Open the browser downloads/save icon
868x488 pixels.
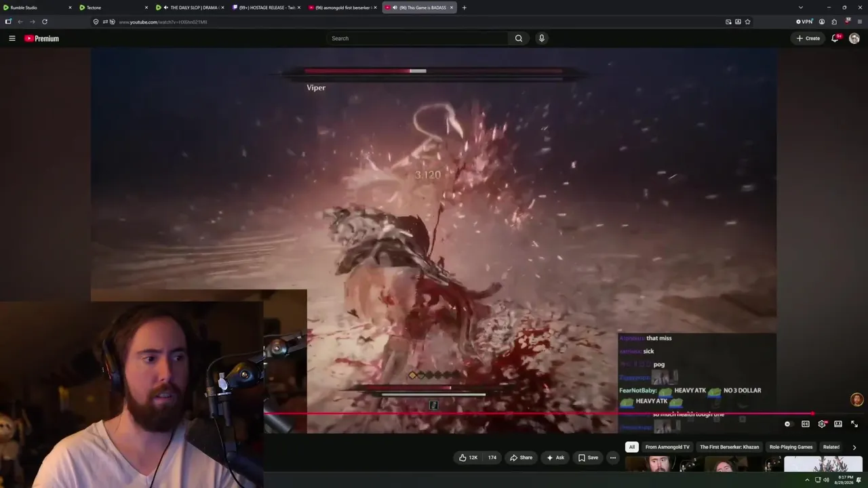738,22
